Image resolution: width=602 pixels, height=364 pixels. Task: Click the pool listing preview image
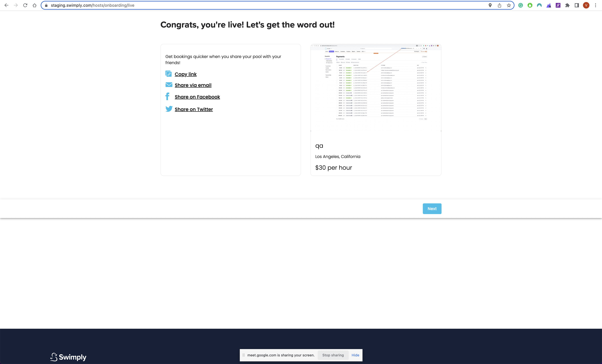376,88
